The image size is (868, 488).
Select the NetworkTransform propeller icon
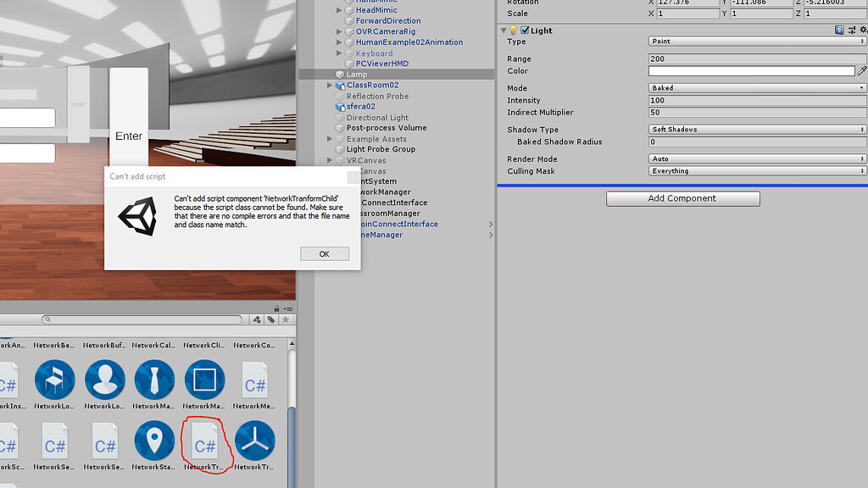254,441
